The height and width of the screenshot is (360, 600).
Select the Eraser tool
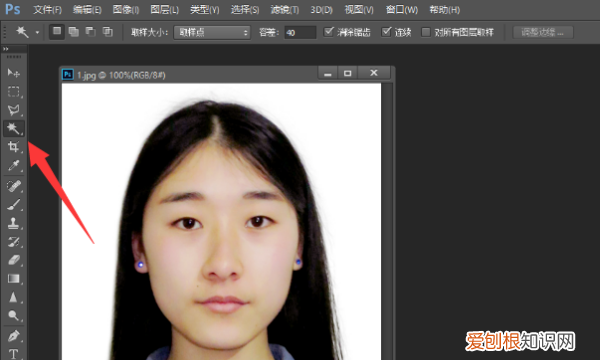[x=14, y=260]
